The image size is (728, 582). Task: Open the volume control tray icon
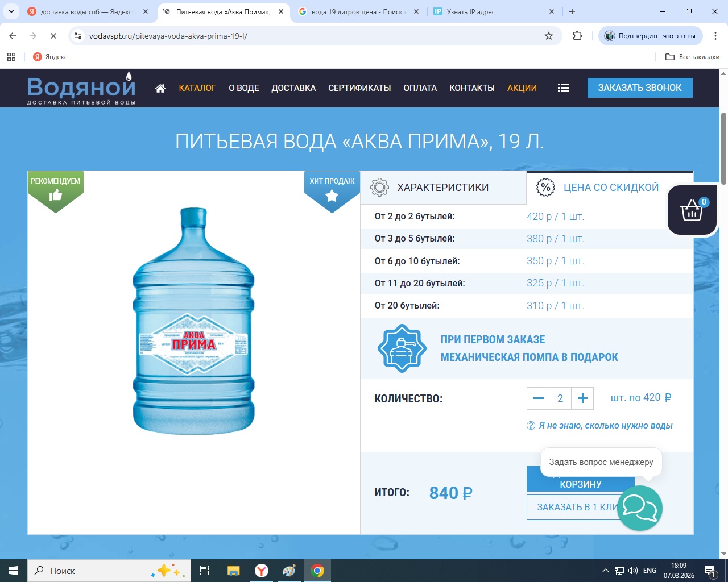633,571
